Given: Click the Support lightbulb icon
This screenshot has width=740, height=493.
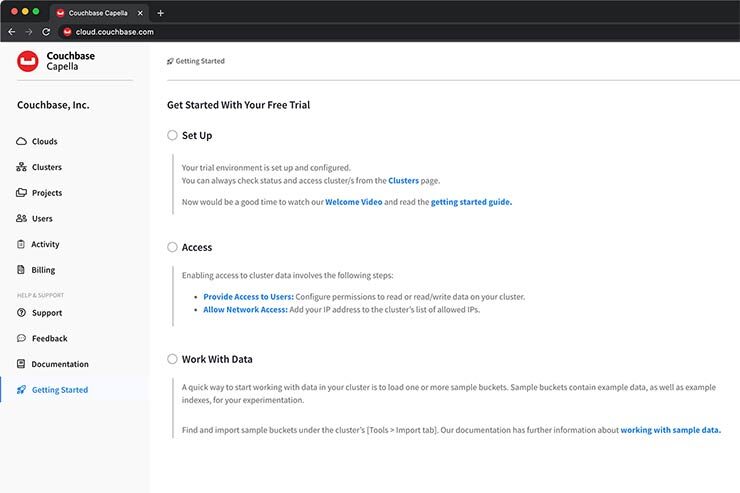Looking at the screenshot, I should pos(22,313).
